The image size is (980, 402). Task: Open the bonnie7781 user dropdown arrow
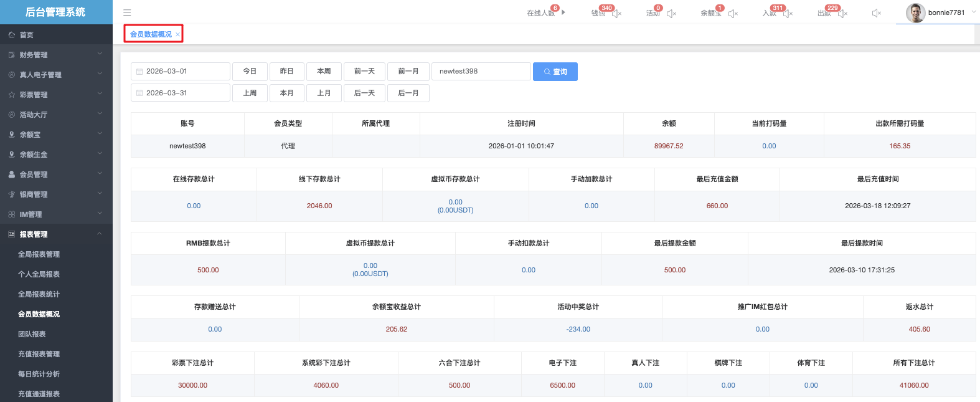pos(974,12)
